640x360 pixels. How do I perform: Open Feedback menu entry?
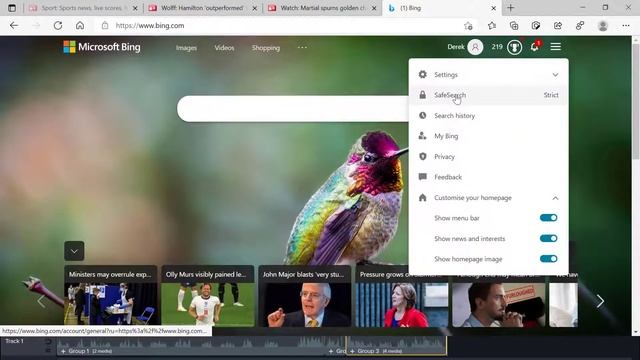pos(489,177)
